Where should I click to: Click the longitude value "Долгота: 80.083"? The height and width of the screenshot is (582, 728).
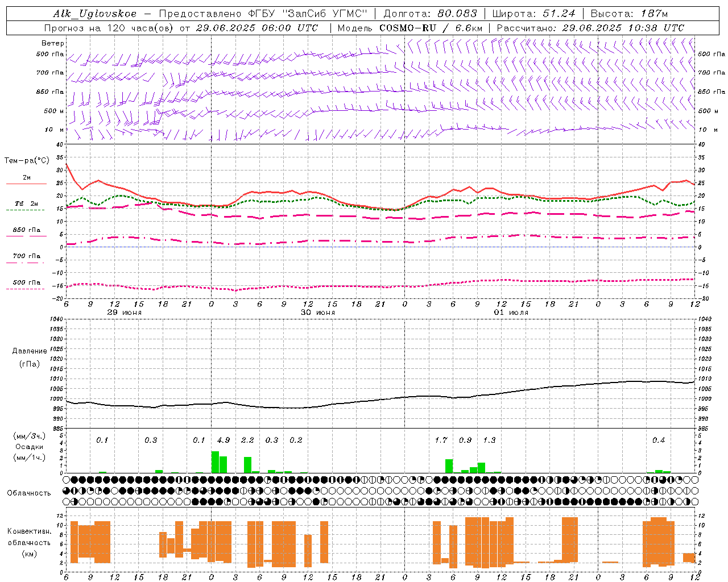point(431,14)
